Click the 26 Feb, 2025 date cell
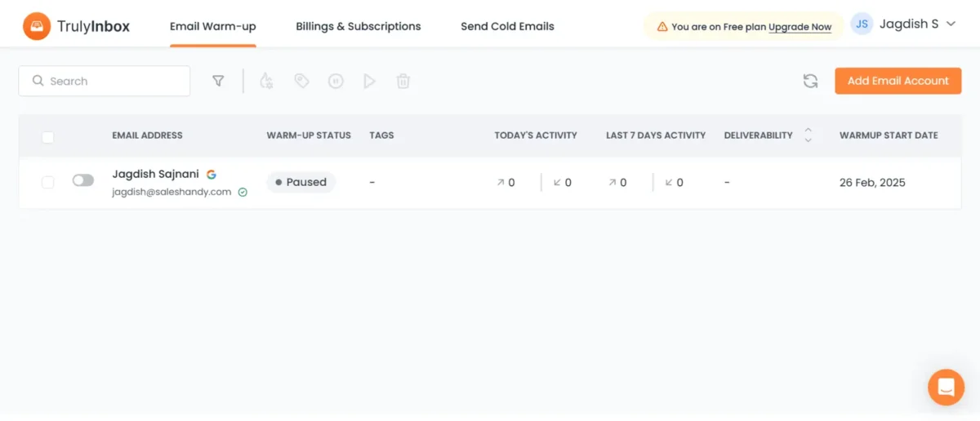980x421 pixels. click(872, 182)
